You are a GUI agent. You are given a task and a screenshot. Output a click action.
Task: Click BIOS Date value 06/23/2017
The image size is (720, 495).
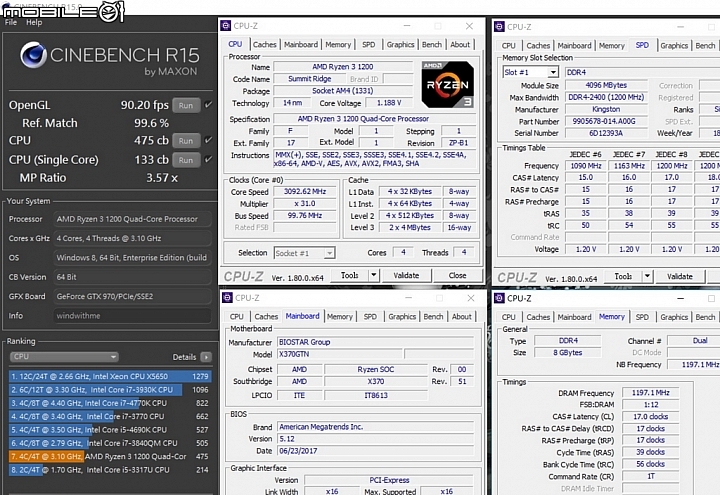click(x=376, y=450)
